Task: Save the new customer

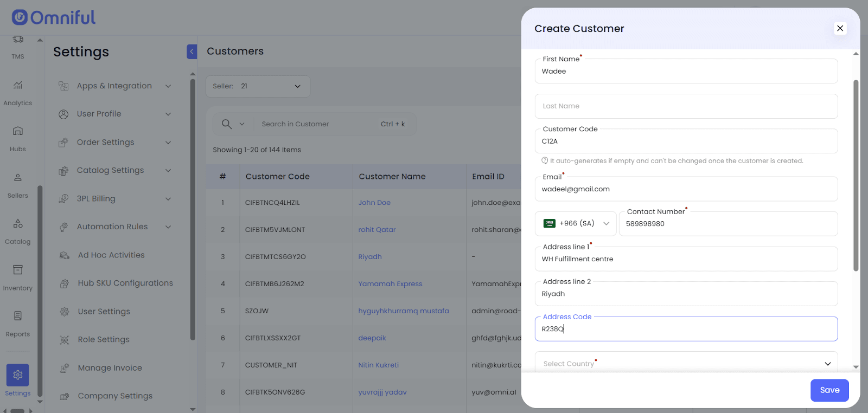Action: pos(829,390)
